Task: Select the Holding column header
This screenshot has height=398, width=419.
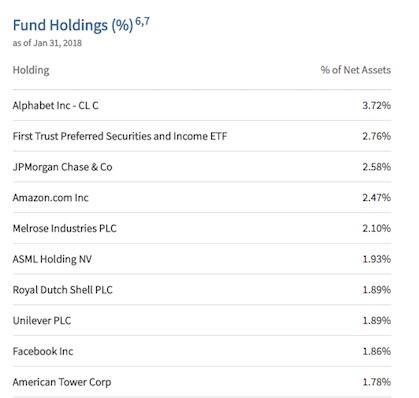Action: tap(31, 70)
